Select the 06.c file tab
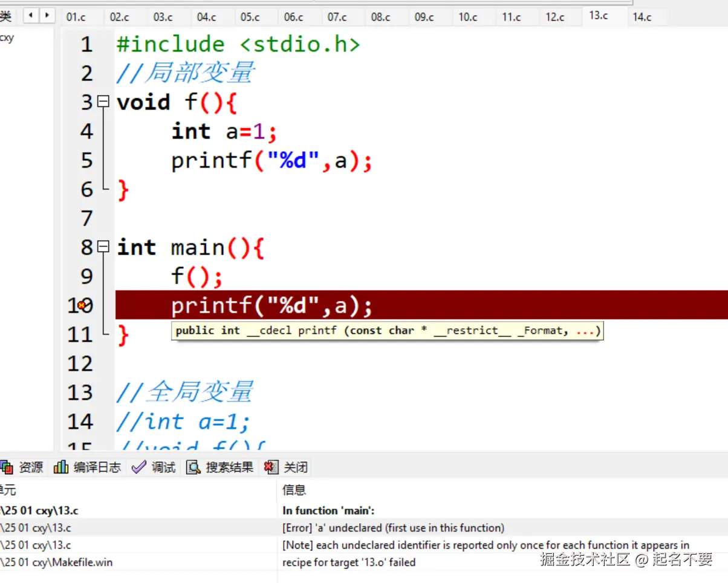The width and height of the screenshot is (728, 583). click(x=294, y=17)
